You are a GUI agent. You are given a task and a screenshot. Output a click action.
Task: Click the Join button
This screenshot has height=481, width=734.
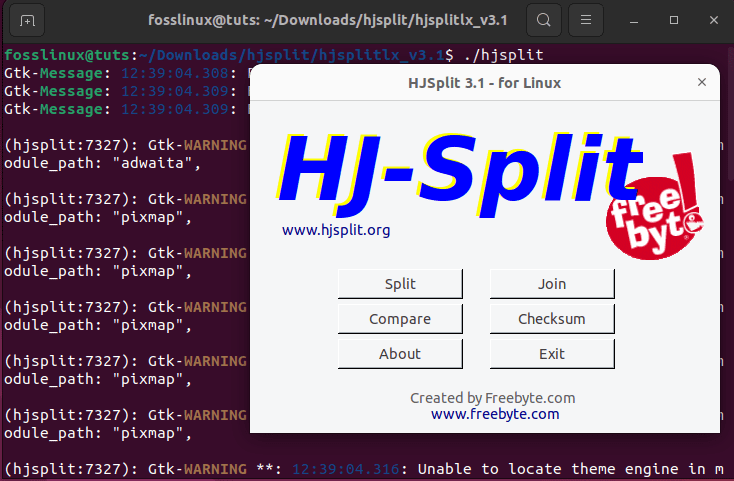[552, 284]
